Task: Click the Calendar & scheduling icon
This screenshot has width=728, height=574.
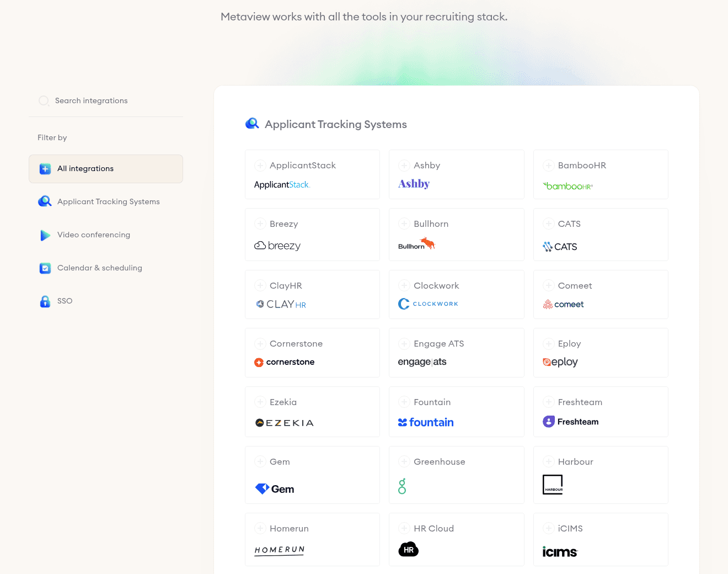Action: point(45,268)
